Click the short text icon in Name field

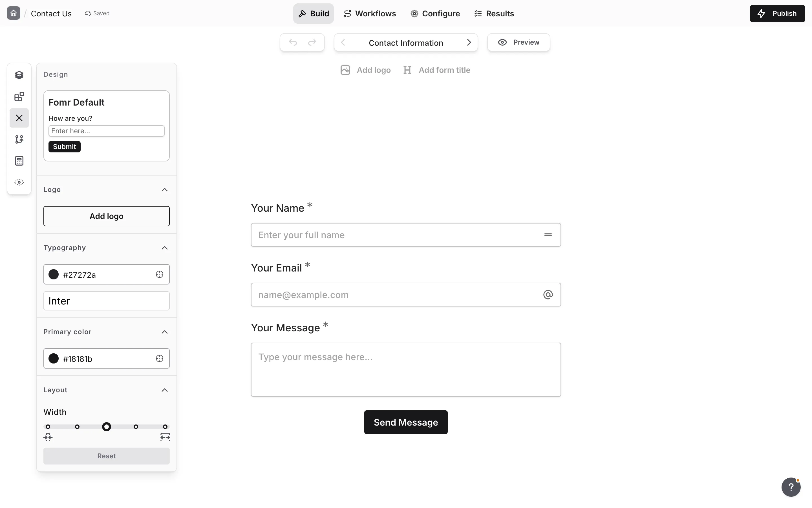coord(548,235)
